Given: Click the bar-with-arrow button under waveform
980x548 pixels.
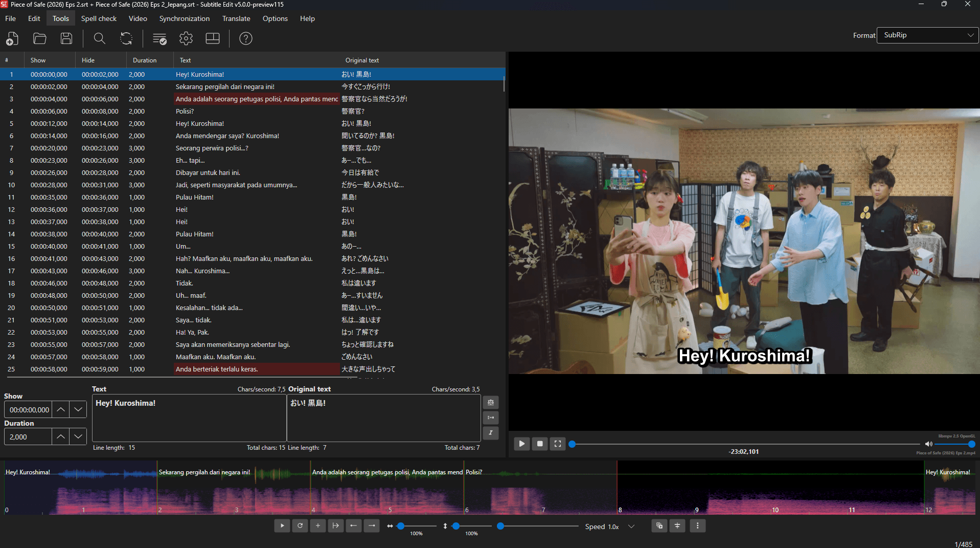Looking at the screenshot, I should [336, 525].
